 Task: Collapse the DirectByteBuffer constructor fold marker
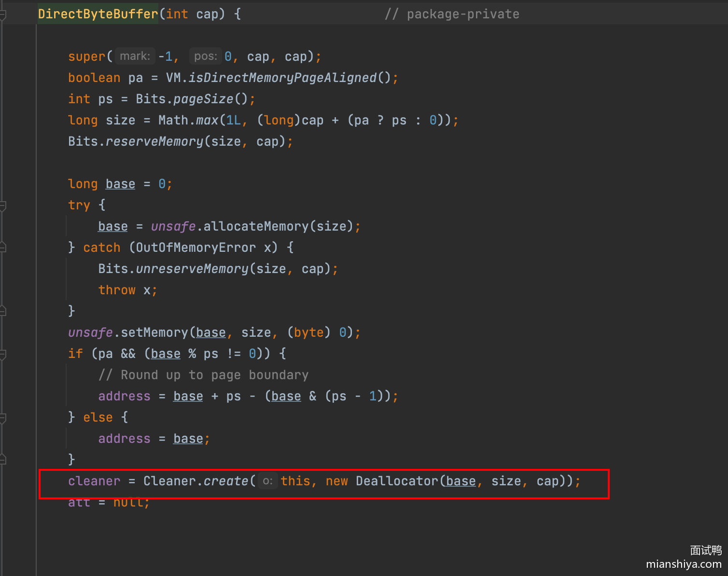pyautogui.click(x=2, y=14)
